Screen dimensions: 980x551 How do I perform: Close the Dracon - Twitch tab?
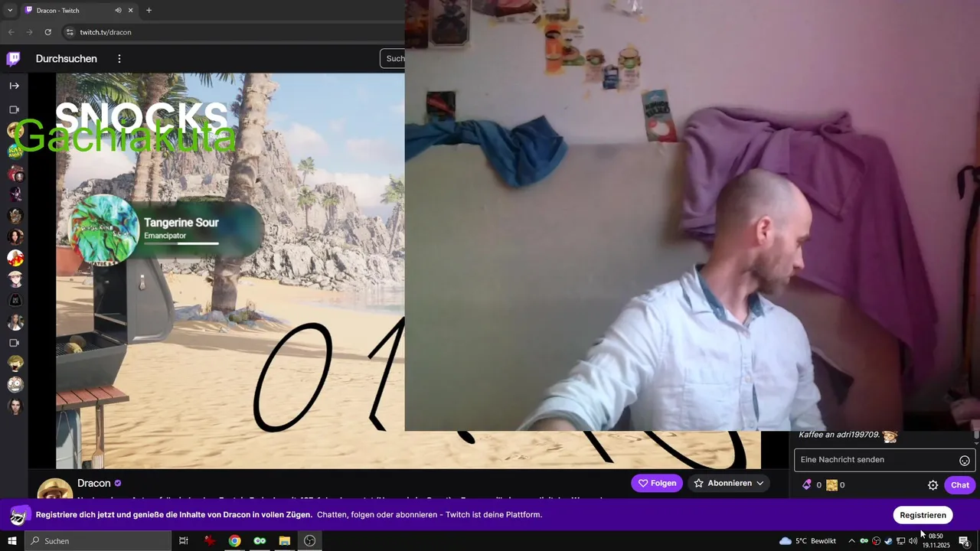[131, 11]
